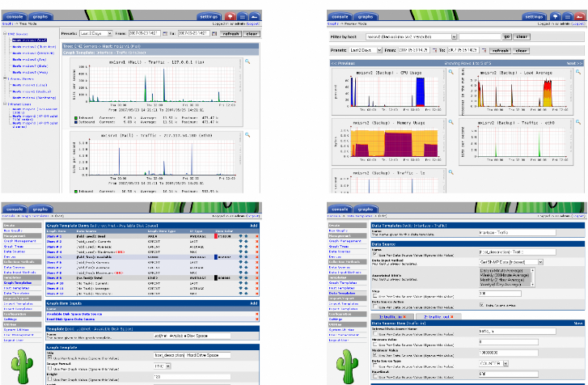Toggle Heartbeat per-value checkbox
Viewport: 588px width, 385px height.
pyautogui.click(x=375, y=376)
